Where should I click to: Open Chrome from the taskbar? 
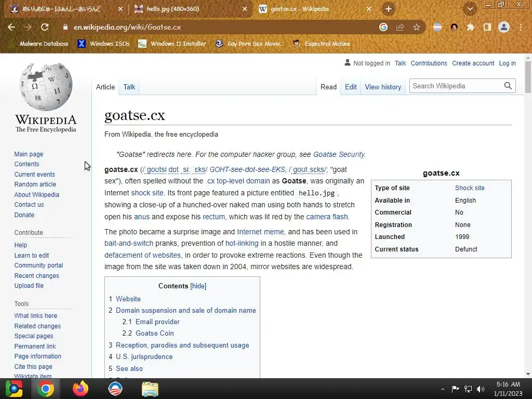pyautogui.click(x=46, y=389)
